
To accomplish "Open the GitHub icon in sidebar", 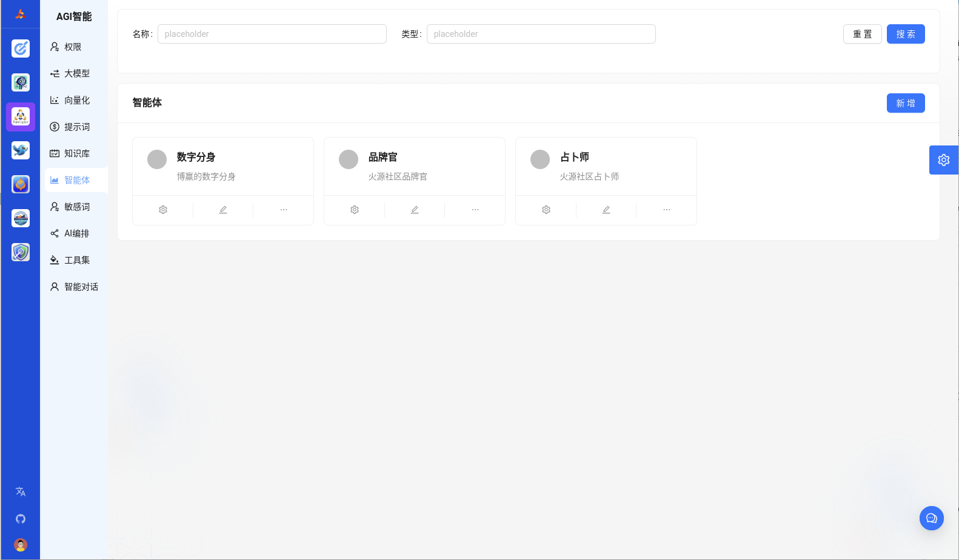I will click(21, 519).
